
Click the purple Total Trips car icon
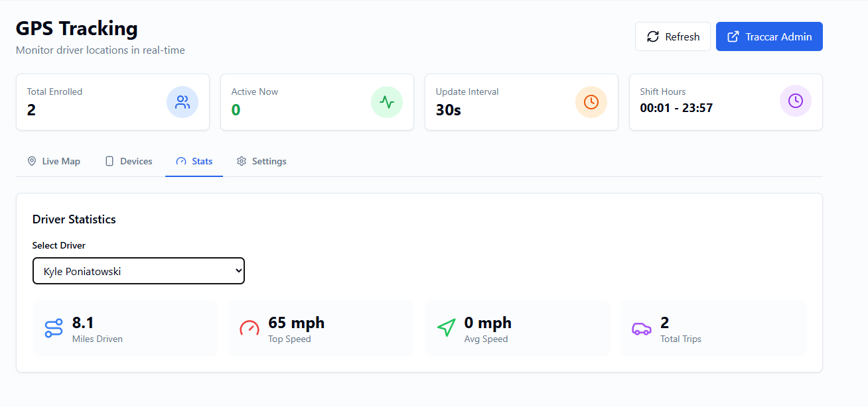642,329
